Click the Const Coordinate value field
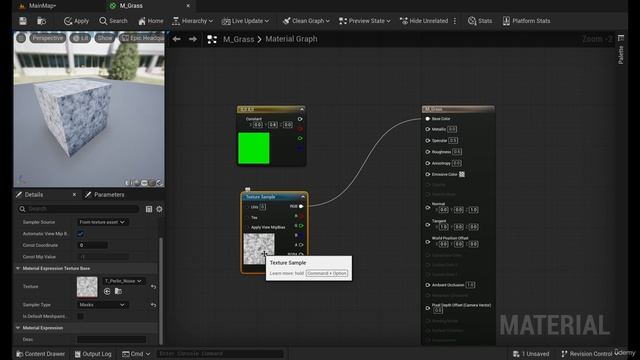The image size is (640, 360). point(93,245)
